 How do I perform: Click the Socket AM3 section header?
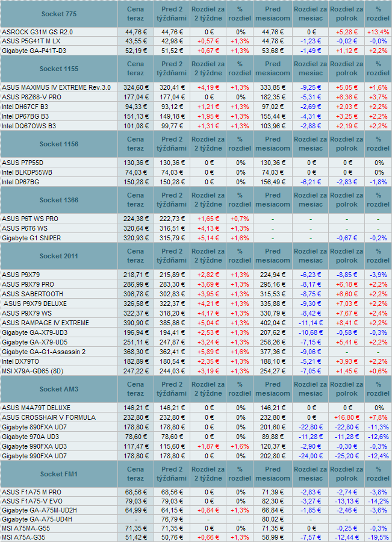pyautogui.click(x=59, y=389)
